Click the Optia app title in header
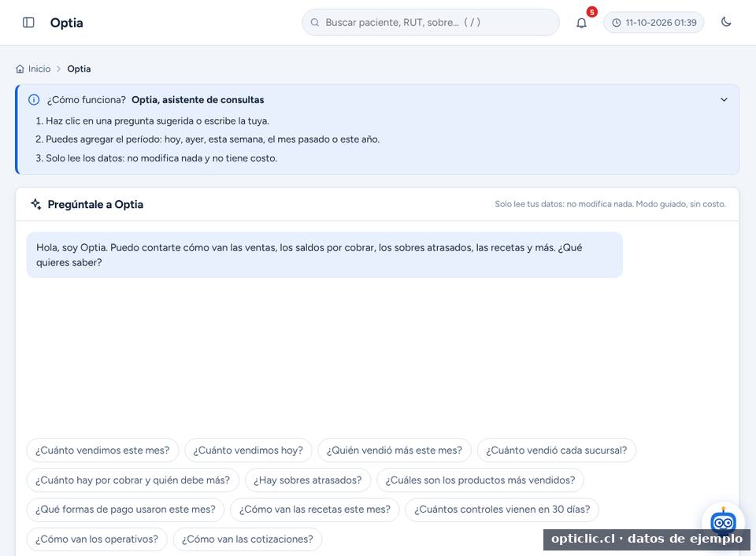 (66, 23)
